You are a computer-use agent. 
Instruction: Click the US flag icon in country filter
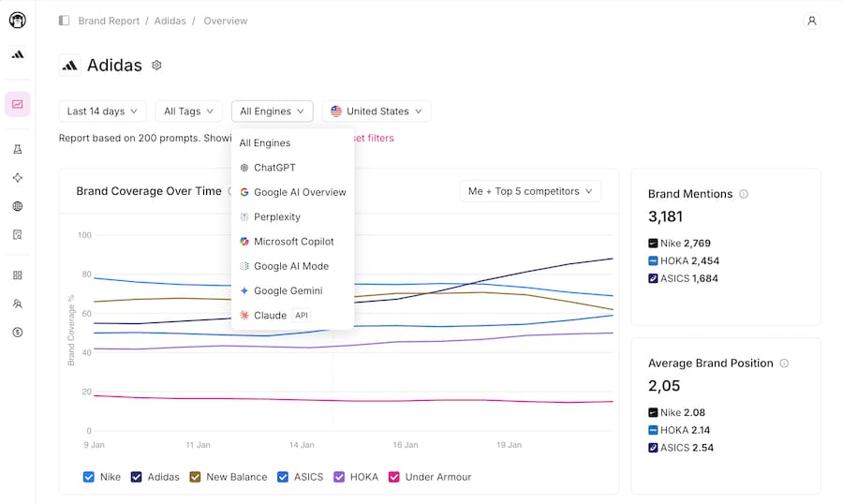point(336,111)
